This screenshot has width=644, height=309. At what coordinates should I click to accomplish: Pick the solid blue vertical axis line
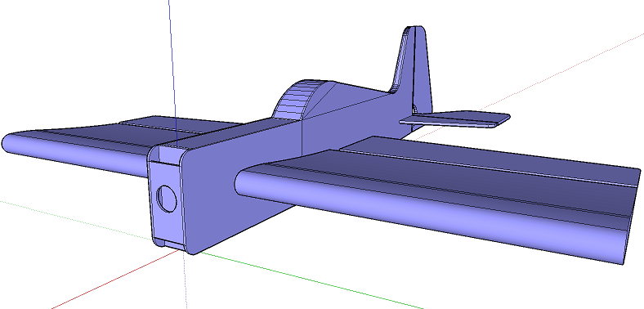[172, 69]
